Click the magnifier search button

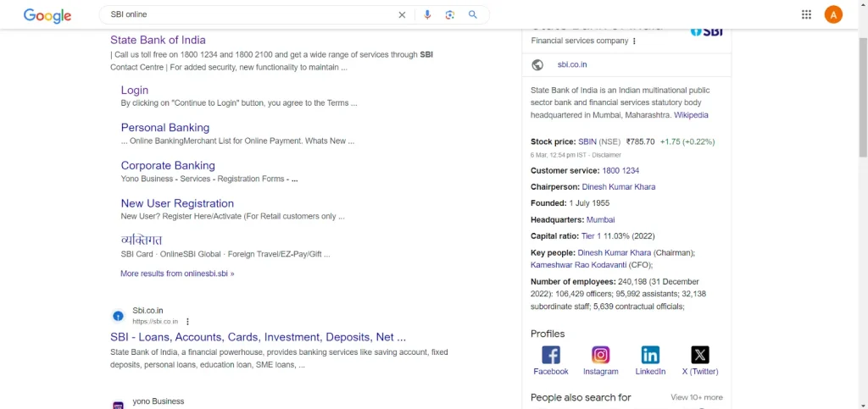pos(473,15)
